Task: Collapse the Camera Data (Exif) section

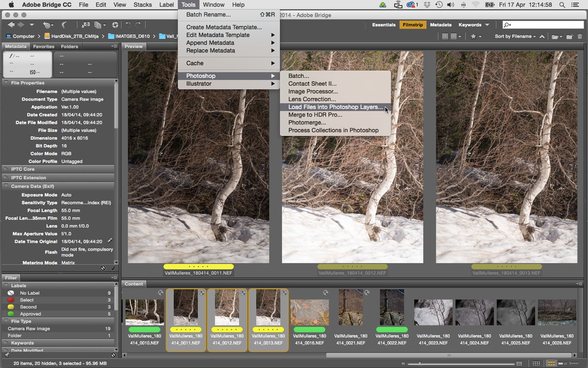Action: click(x=32, y=186)
